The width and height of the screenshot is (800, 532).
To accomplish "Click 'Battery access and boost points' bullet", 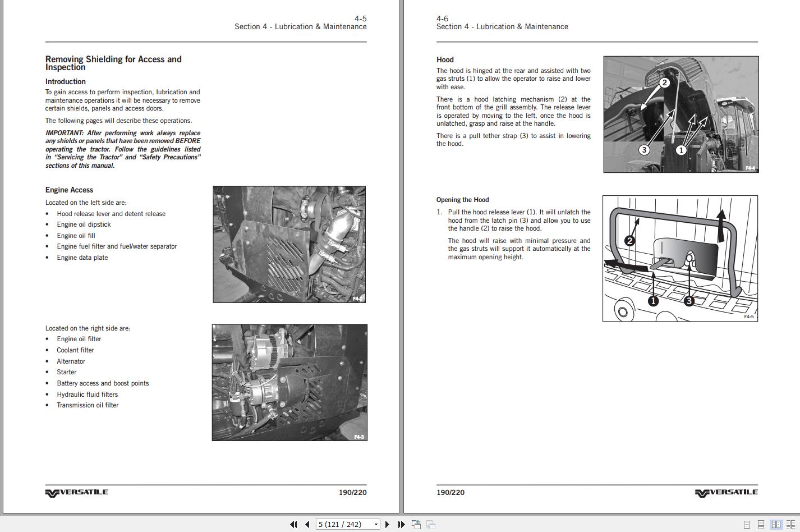I will pyautogui.click(x=103, y=383).
